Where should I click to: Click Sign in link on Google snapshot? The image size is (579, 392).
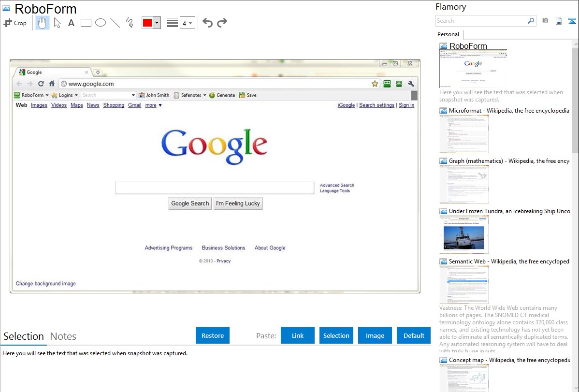(x=406, y=105)
